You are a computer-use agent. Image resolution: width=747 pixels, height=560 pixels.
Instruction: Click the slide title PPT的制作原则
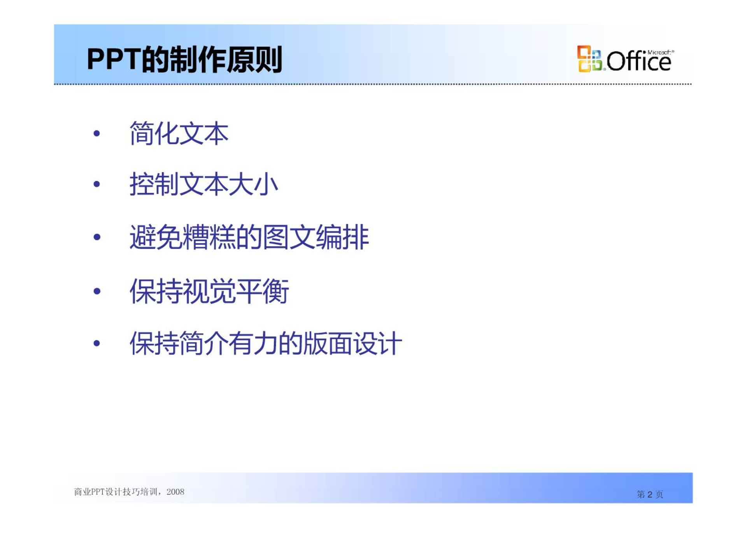coord(184,59)
